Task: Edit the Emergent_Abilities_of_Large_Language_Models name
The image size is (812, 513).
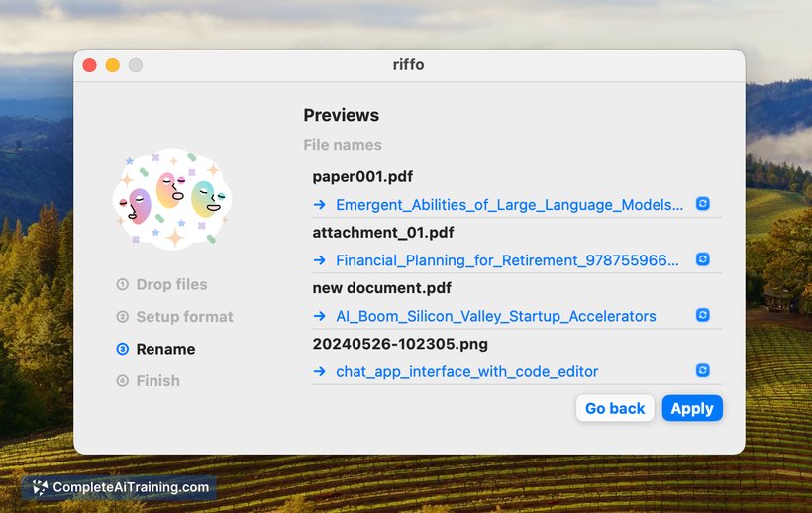Action: pos(510,205)
